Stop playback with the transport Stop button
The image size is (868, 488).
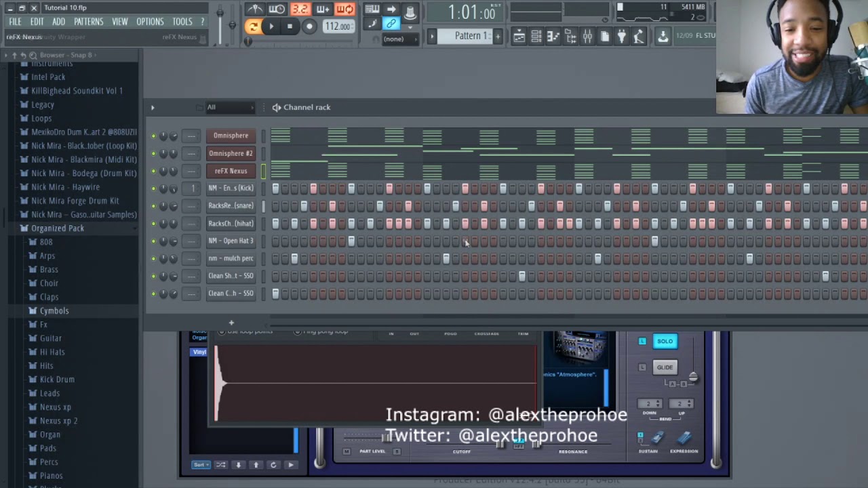pyautogui.click(x=290, y=26)
